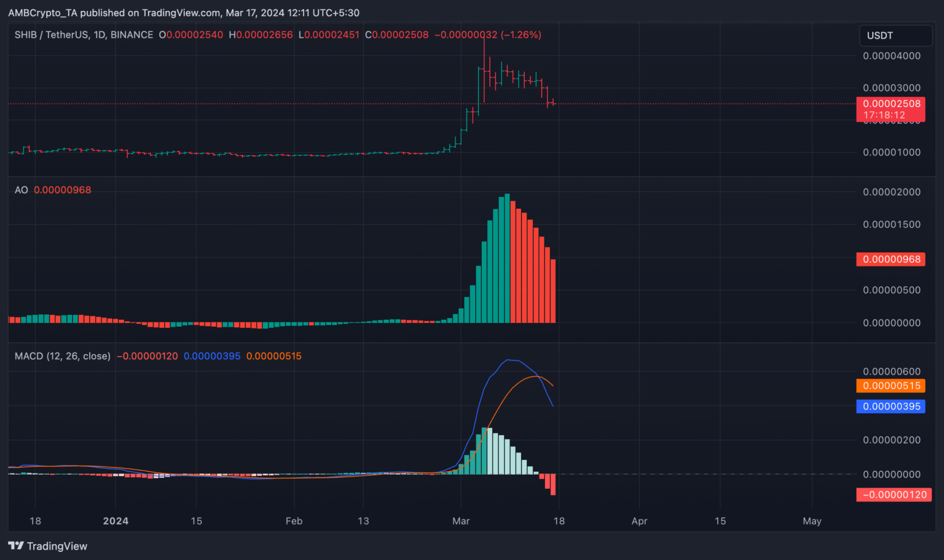This screenshot has width=944, height=560.
Task: Switch to the Mar label on the time axis
Action: [461, 521]
